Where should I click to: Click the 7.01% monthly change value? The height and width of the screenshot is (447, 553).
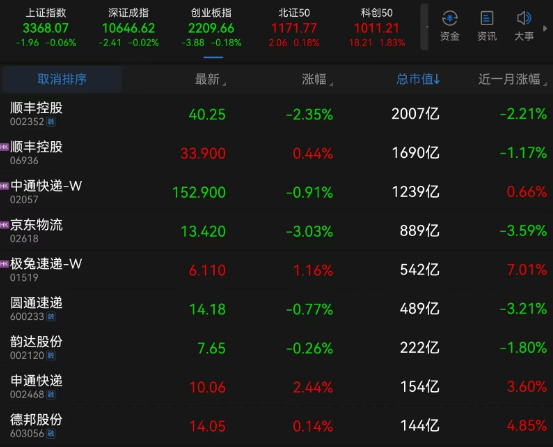(x=527, y=270)
